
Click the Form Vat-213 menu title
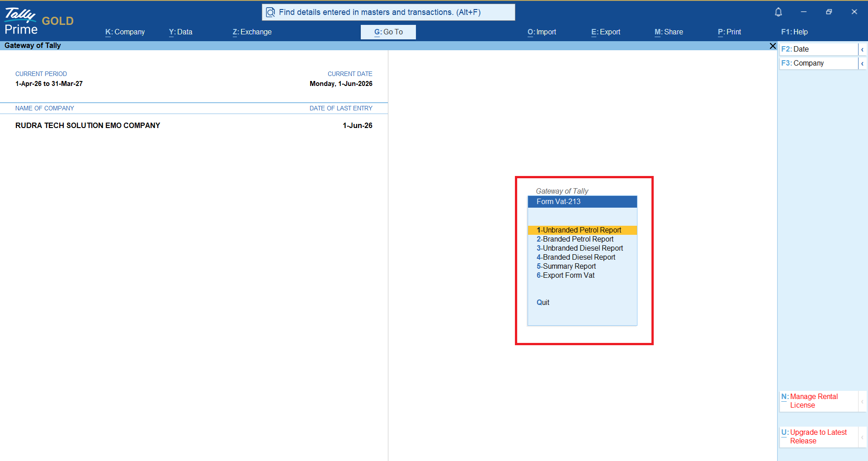click(x=582, y=202)
